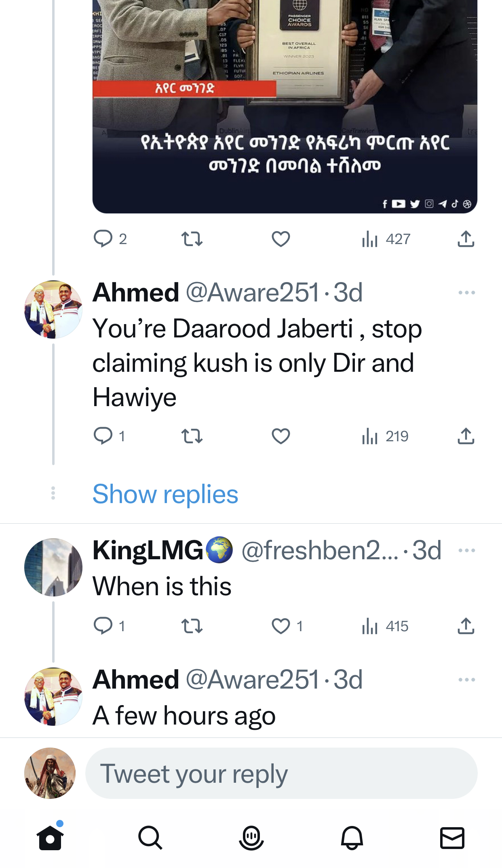Image resolution: width=502 pixels, height=868 pixels.
Task: View analytics showing 427 views
Action: pyautogui.click(x=386, y=239)
